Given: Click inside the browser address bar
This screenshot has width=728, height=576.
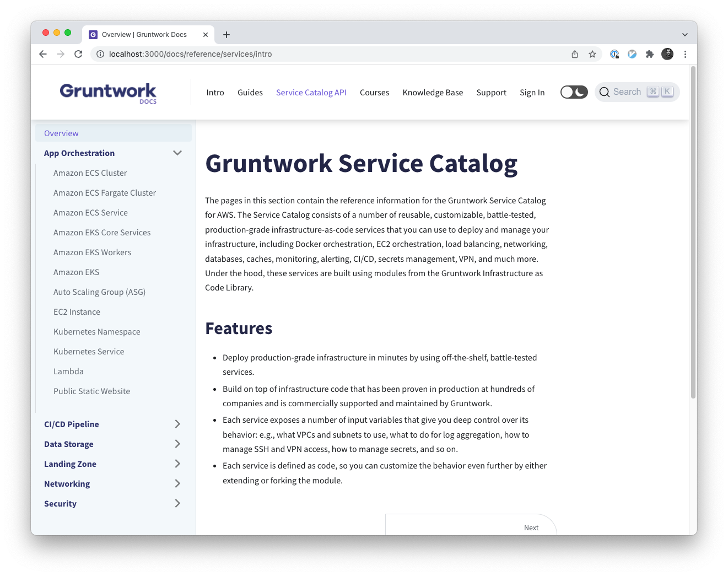Looking at the screenshot, I should [220, 54].
